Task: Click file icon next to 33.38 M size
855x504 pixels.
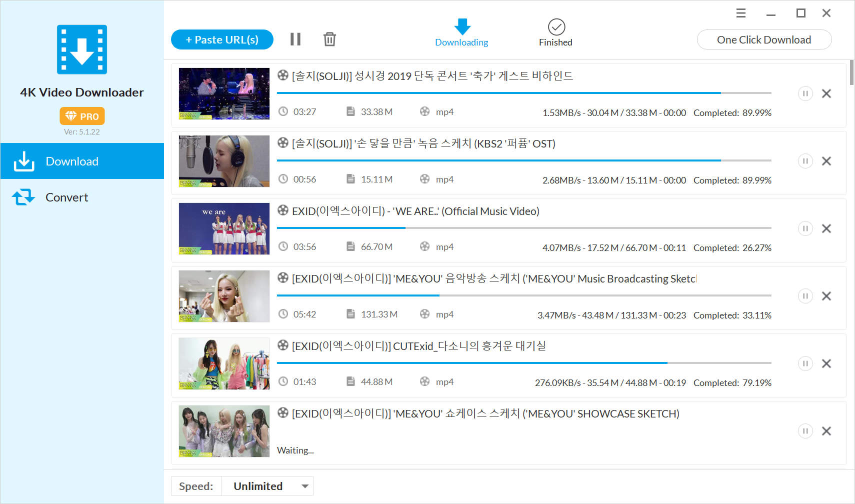Action: click(x=350, y=111)
